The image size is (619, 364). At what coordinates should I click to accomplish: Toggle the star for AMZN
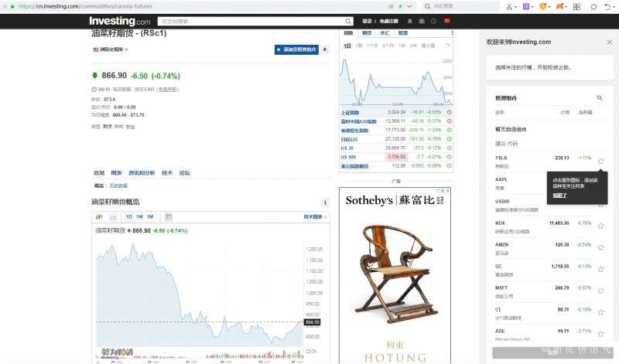[x=600, y=247]
